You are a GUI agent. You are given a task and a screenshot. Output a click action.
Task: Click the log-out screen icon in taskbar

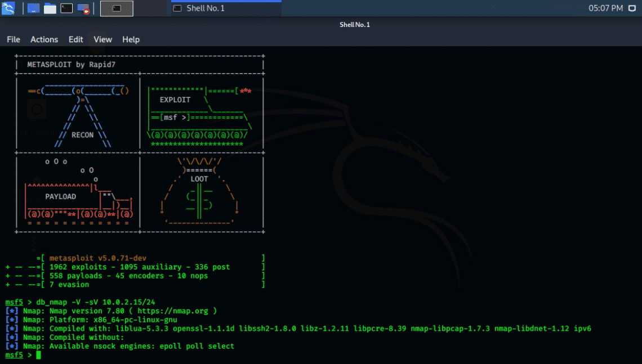[x=82, y=8]
